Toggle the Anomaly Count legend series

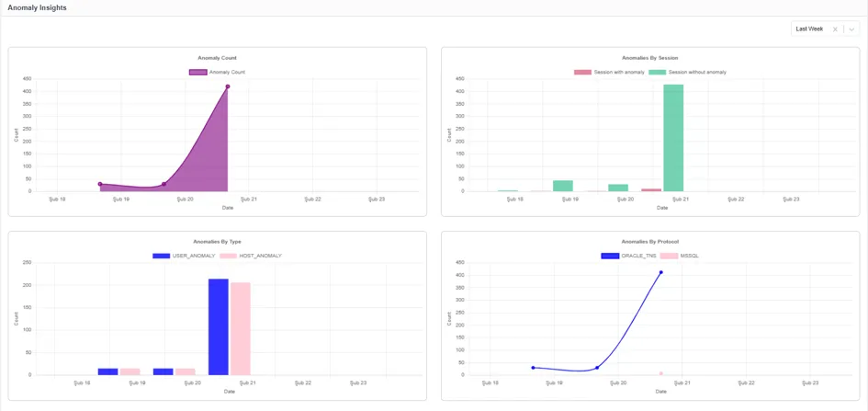217,72
